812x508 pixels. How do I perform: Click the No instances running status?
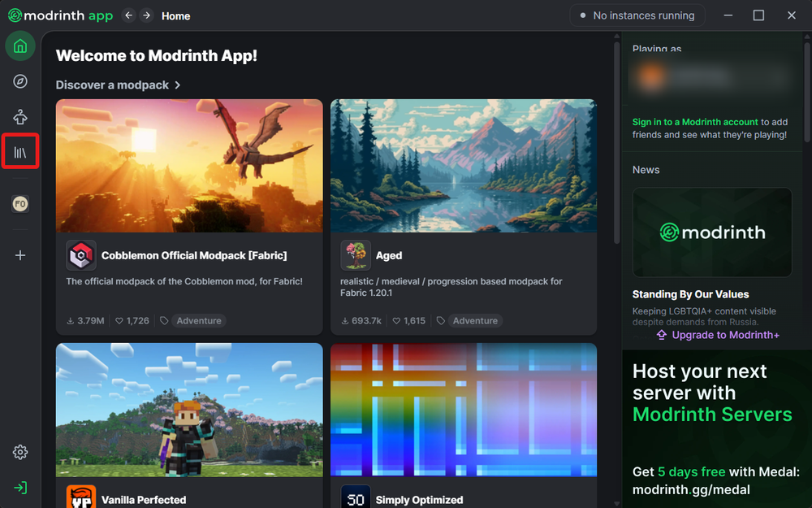[x=637, y=15]
